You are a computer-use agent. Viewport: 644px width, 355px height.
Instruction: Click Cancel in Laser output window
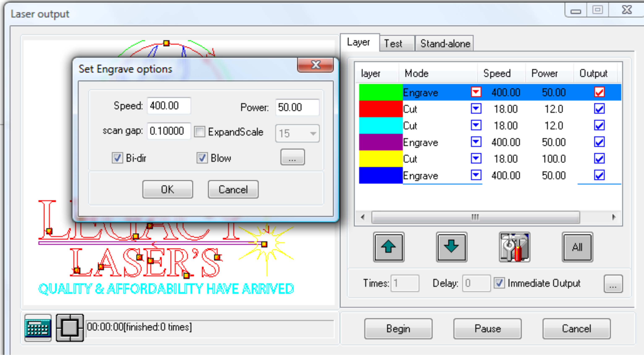pos(576,329)
